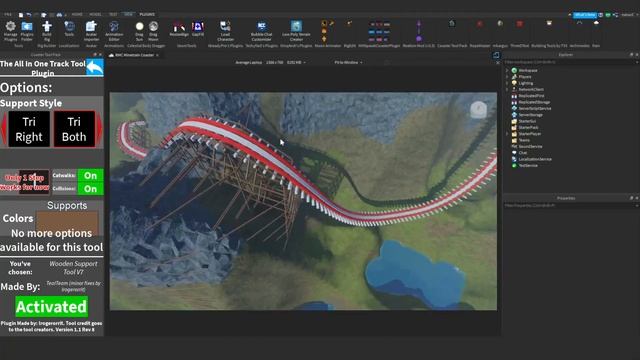The image size is (640, 360).
Task: Open the Average Laptop device dropdown
Action: [271, 62]
